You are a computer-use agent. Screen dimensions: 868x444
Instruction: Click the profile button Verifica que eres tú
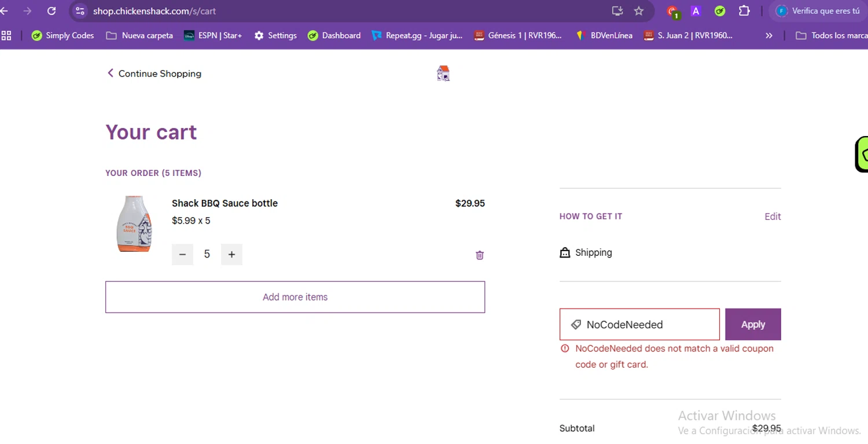[x=818, y=11]
